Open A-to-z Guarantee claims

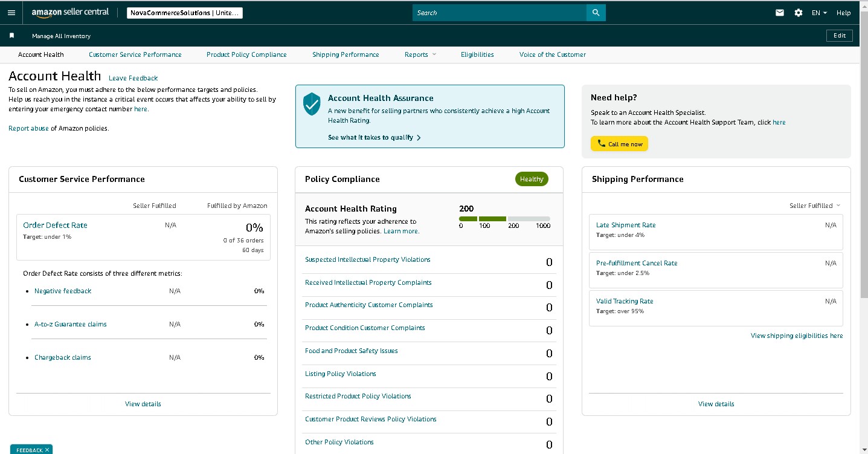tap(71, 324)
